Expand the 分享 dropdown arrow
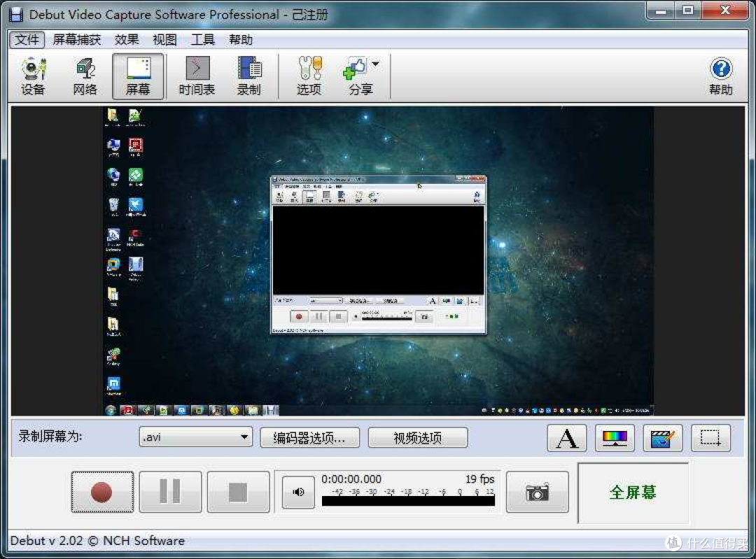This screenshot has height=559, width=756. [376, 64]
